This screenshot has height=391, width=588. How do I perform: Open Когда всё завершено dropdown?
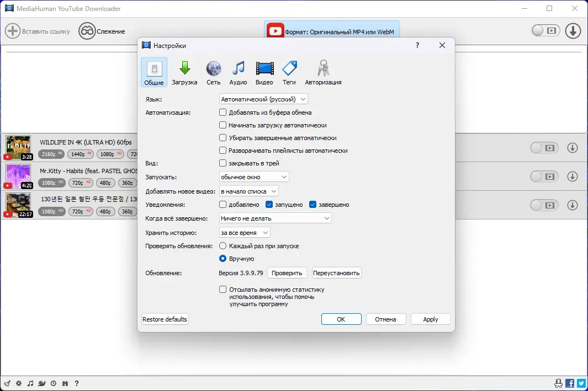coord(275,218)
